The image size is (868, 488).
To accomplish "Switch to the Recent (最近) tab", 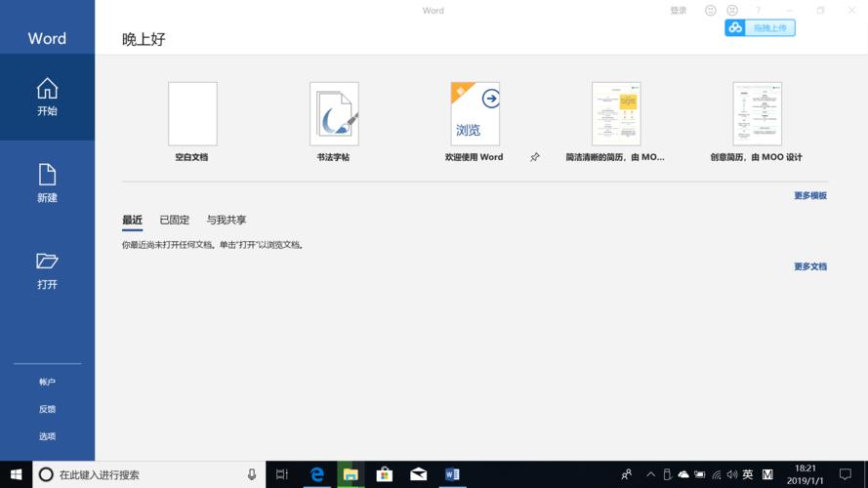I will click(x=133, y=220).
